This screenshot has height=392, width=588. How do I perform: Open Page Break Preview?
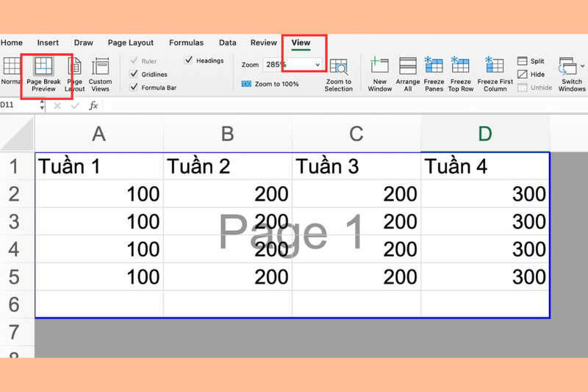pos(43,74)
